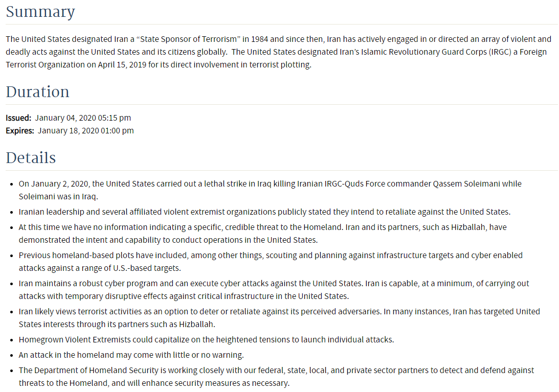Click the bullet about previous homeland-based plots
This screenshot has width=559, height=392.
271,262
